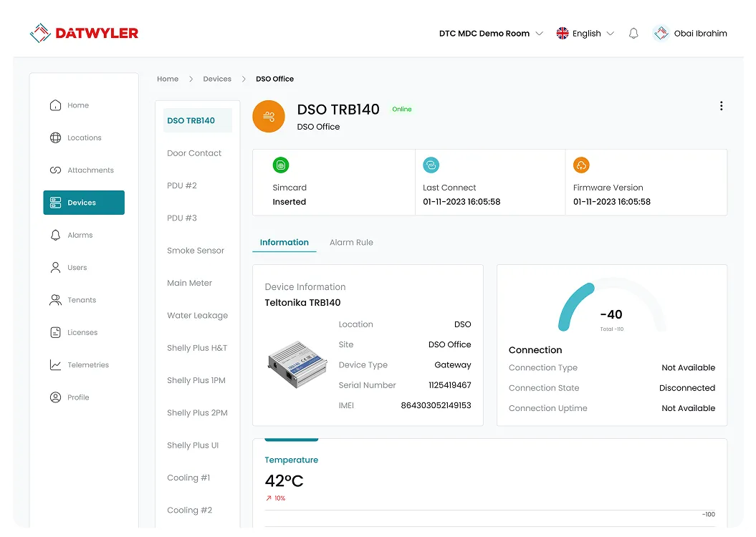The height and width of the screenshot is (537, 756).
Task: Click the orange Firmware Version icon
Action: click(581, 165)
